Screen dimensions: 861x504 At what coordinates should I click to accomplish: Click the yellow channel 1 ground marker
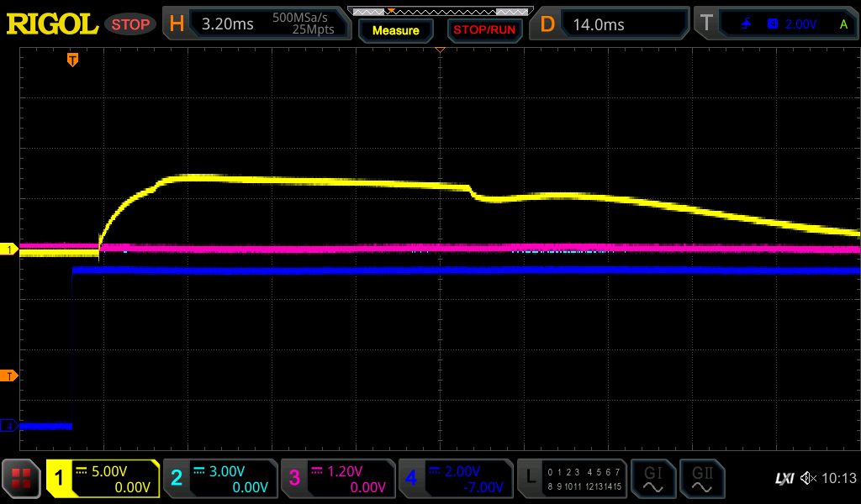click(x=9, y=249)
